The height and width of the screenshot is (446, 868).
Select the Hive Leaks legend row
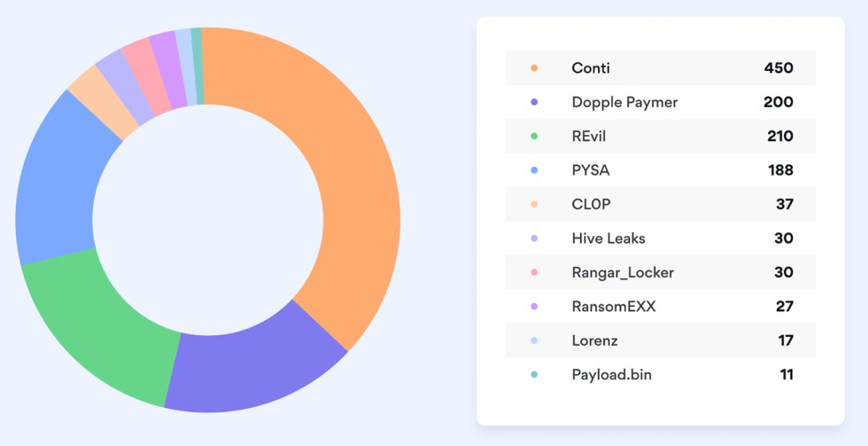point(660,239)
